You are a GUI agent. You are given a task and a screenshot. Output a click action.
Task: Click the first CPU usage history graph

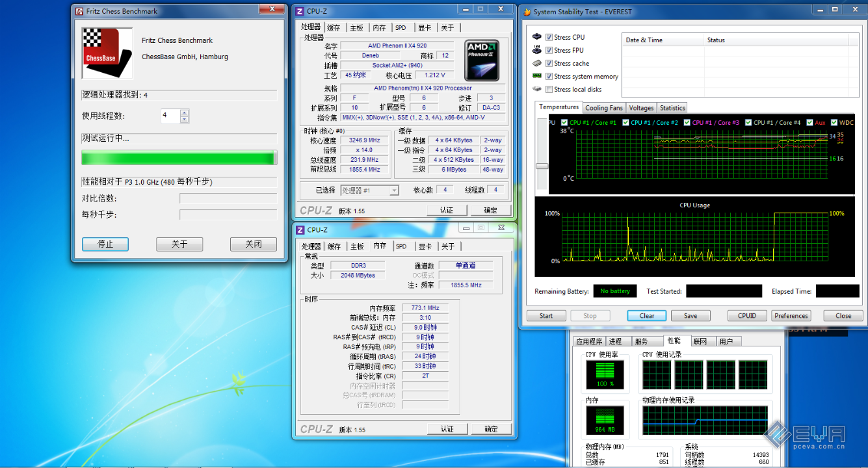click(657, 374)
